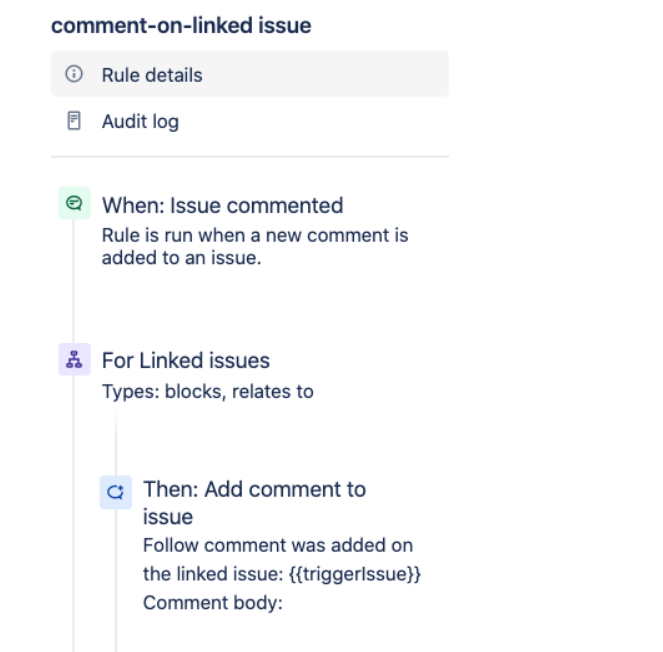Select the 'For Linked issues' branch

pos(186,361)
